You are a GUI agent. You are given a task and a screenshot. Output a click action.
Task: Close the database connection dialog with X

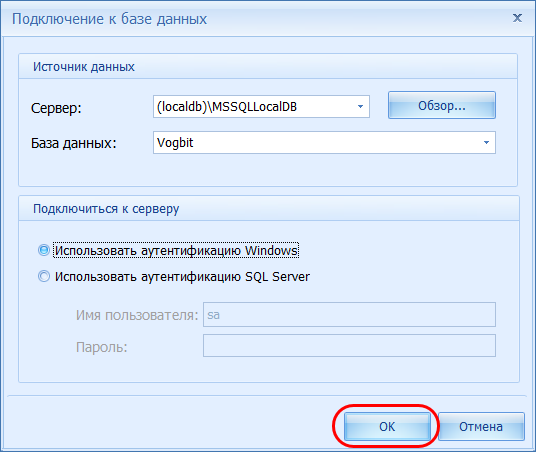[517, 18]
